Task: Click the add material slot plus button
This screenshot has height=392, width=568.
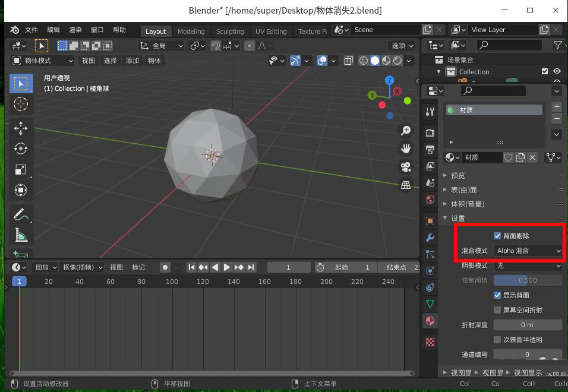Action: coord(557,107)
